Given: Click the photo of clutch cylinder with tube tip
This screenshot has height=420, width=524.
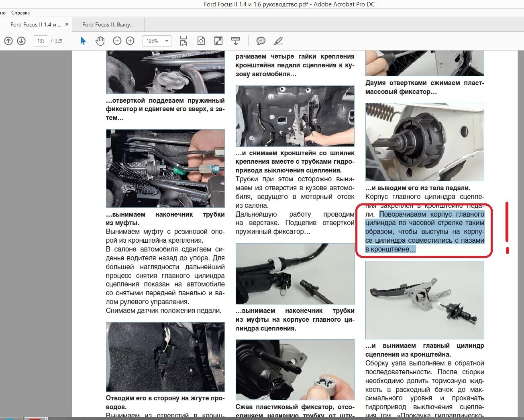Looking at the screenshot, I should click(295, 274).
